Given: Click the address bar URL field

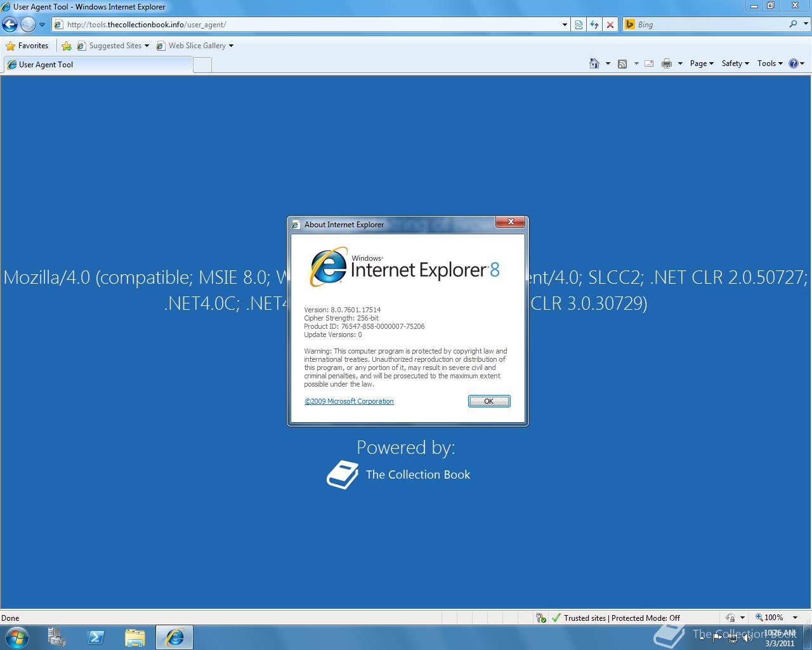Looking at the screenshot, I should tap(308, 25).
